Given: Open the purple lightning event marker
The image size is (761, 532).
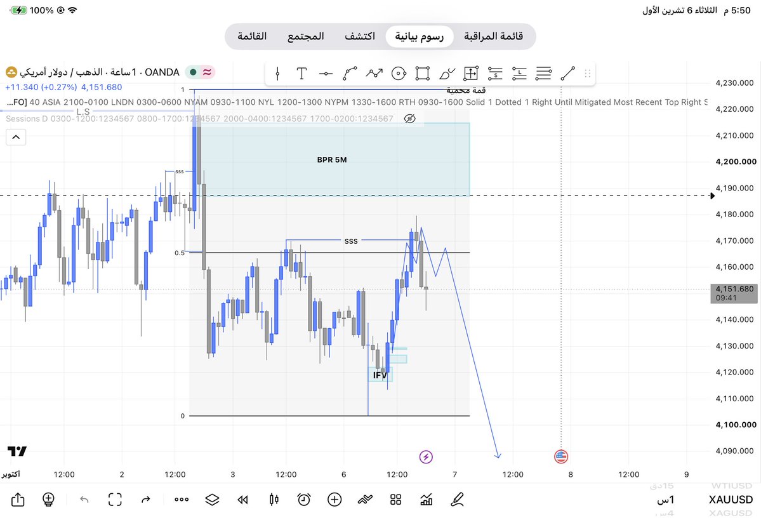Looking at the screenshot, I should [426, 456].
